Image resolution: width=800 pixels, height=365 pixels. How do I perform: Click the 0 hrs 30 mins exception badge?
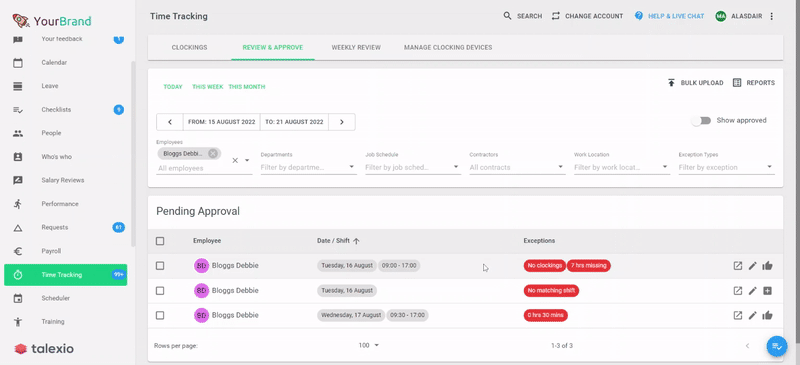[546, 315]
